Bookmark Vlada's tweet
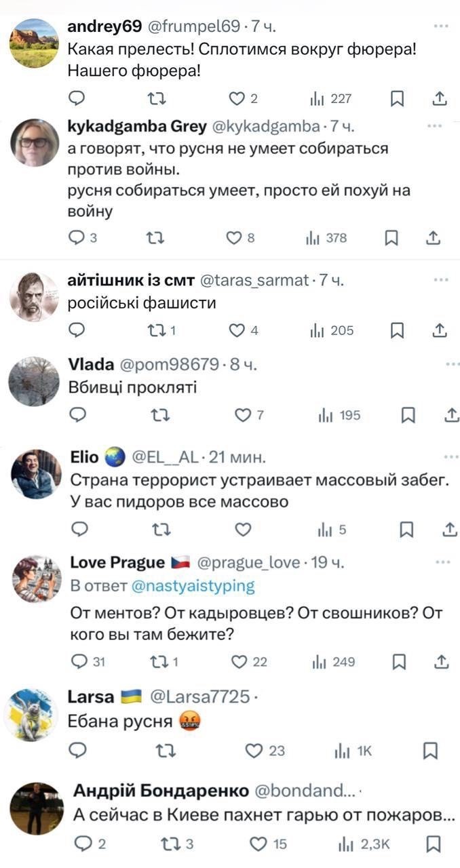The width and height of the screenshot is (460, 868). point(408,416)
